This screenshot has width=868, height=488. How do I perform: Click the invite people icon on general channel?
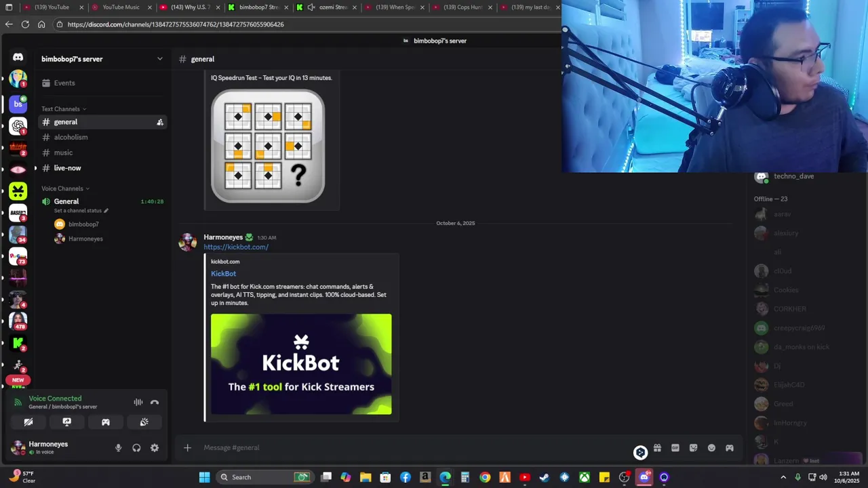pyautogui.click(x=160, y=122)
